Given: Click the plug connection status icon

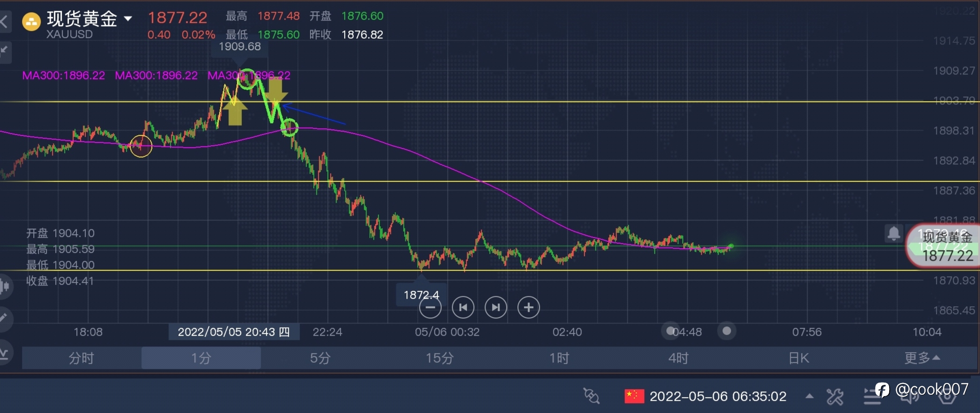Looking at the screenshot, I should point(591,396).
